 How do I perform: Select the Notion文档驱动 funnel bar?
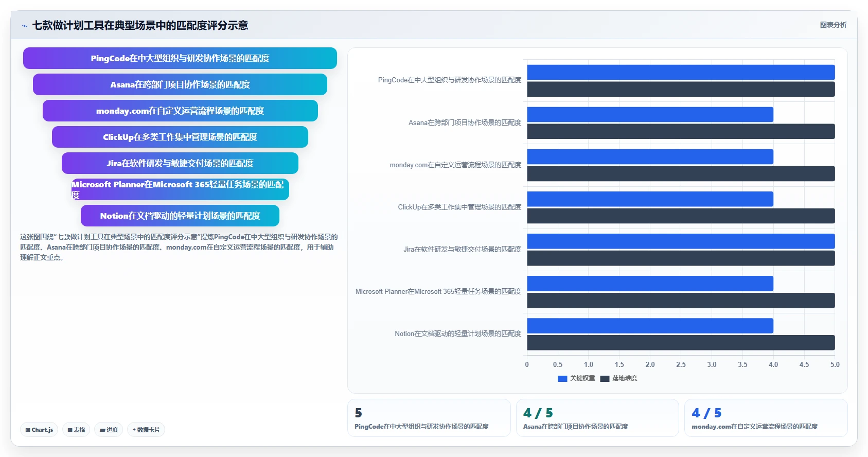tap(180, 216)
